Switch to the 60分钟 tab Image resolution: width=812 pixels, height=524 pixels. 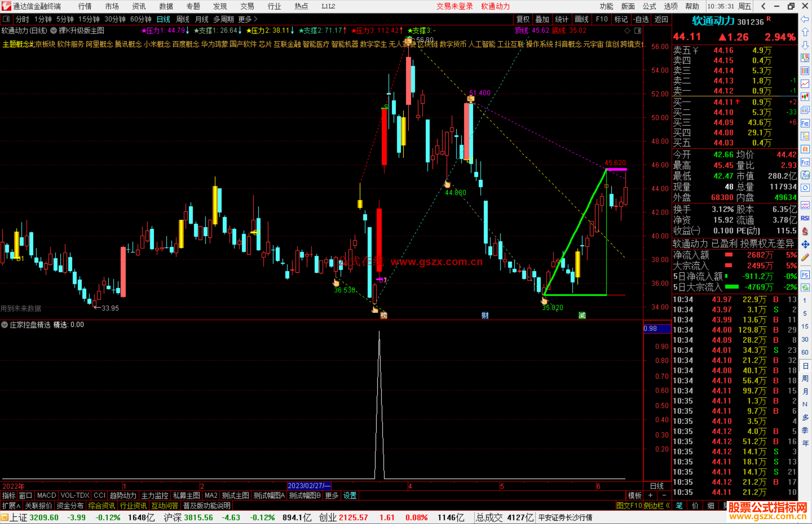tap(141, 19)
